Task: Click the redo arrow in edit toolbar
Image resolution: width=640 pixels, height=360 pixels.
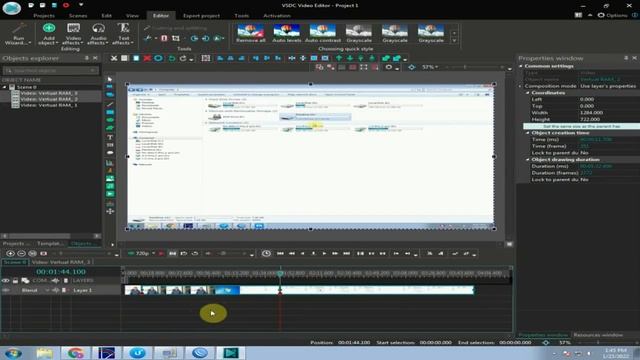Action: point(183,58)
